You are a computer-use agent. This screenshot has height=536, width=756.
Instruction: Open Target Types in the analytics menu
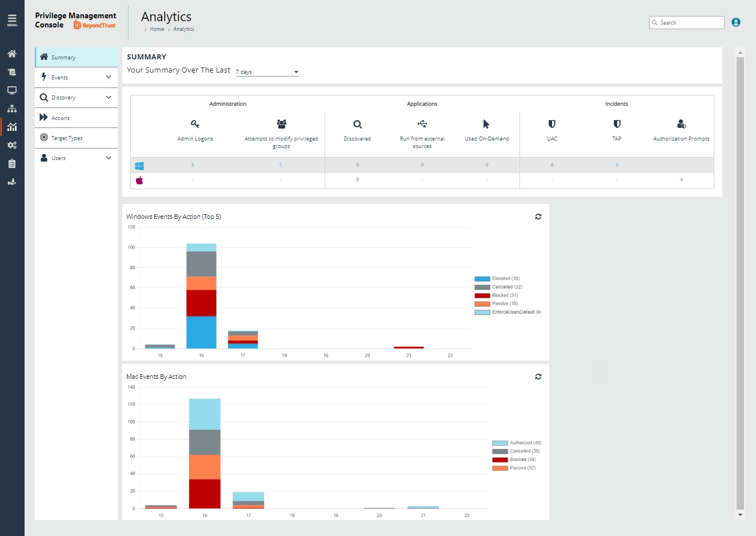67,138
